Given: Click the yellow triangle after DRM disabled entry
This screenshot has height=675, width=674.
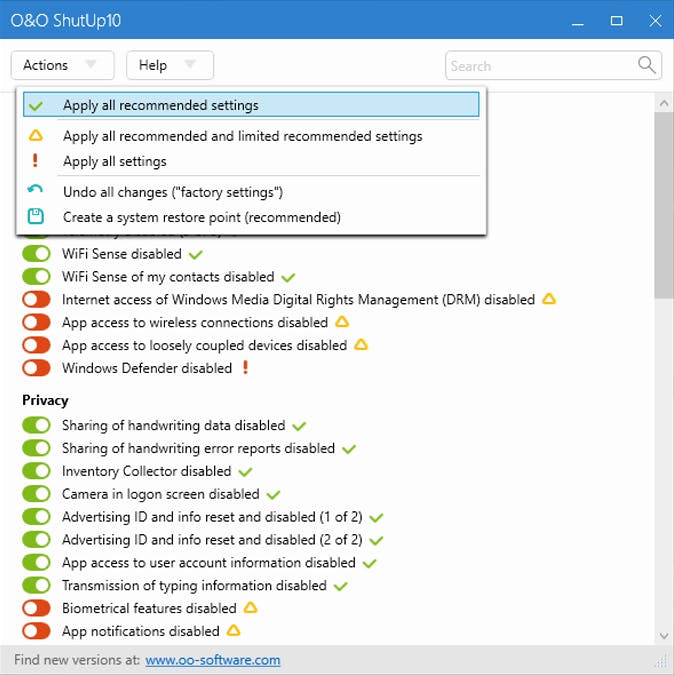Looking at the screenshot, I should [549, 298].
